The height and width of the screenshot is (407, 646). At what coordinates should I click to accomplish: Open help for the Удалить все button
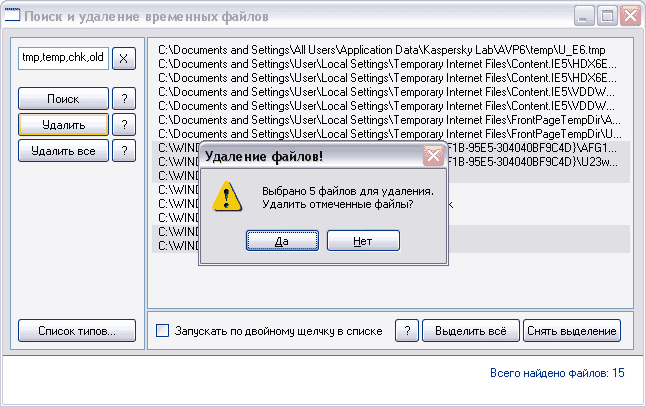(124, 151)
